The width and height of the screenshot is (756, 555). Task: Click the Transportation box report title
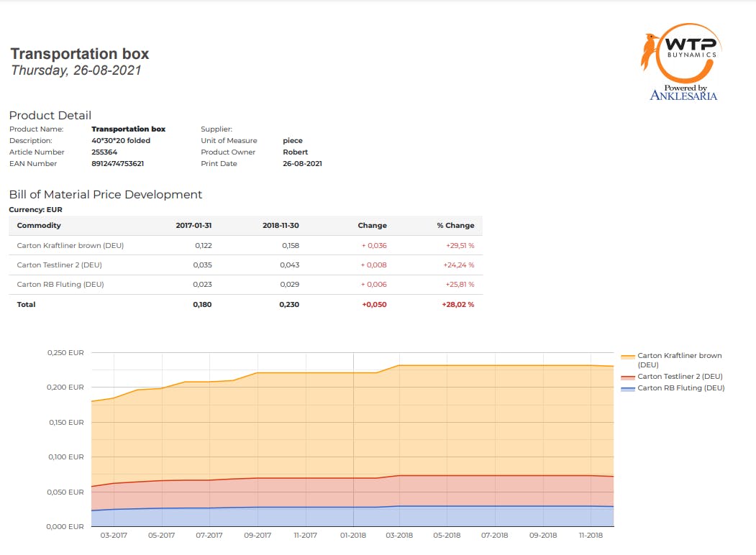80,54
